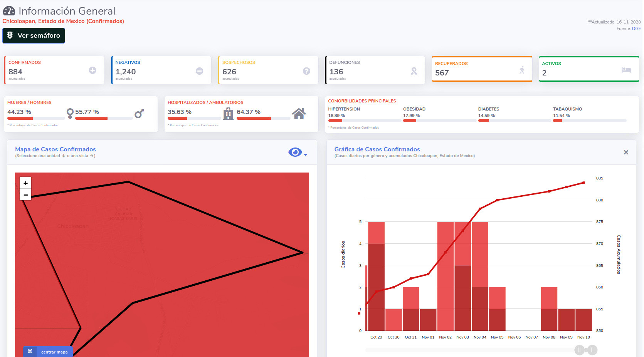Click the 55.77 % men percentage value
The height and width of the screenshot is (357, 644).
[x=87, y=112]
